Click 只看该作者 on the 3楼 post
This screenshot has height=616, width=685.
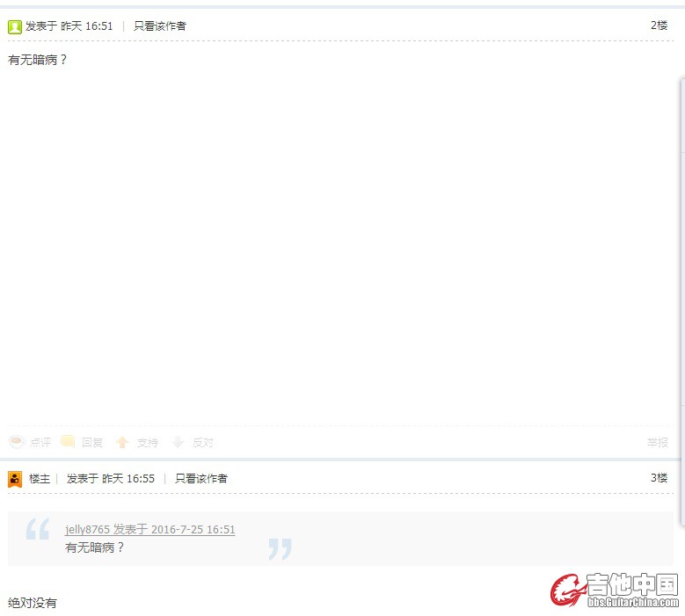(x=201, y=479)
